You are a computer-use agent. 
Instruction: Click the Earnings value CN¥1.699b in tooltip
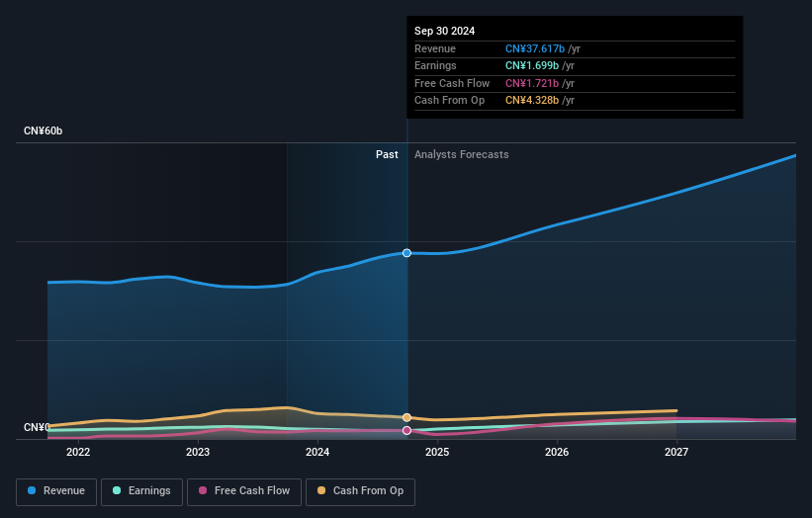(532, 65)
